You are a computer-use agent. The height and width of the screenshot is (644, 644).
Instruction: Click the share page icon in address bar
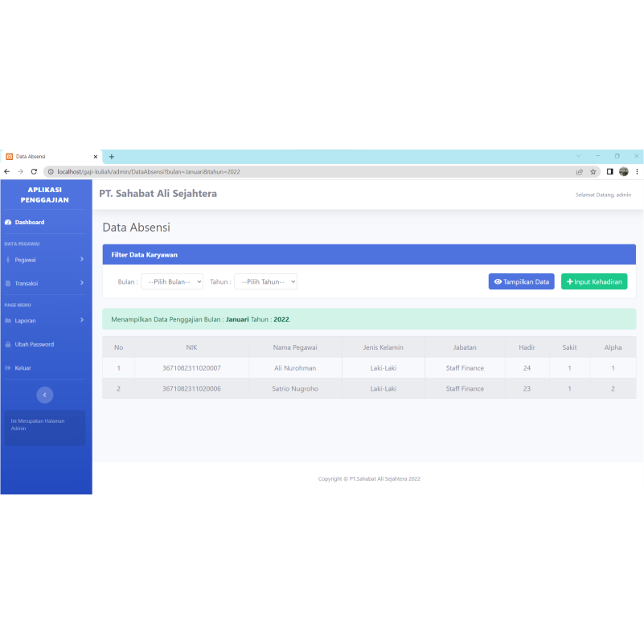(579, 171)
